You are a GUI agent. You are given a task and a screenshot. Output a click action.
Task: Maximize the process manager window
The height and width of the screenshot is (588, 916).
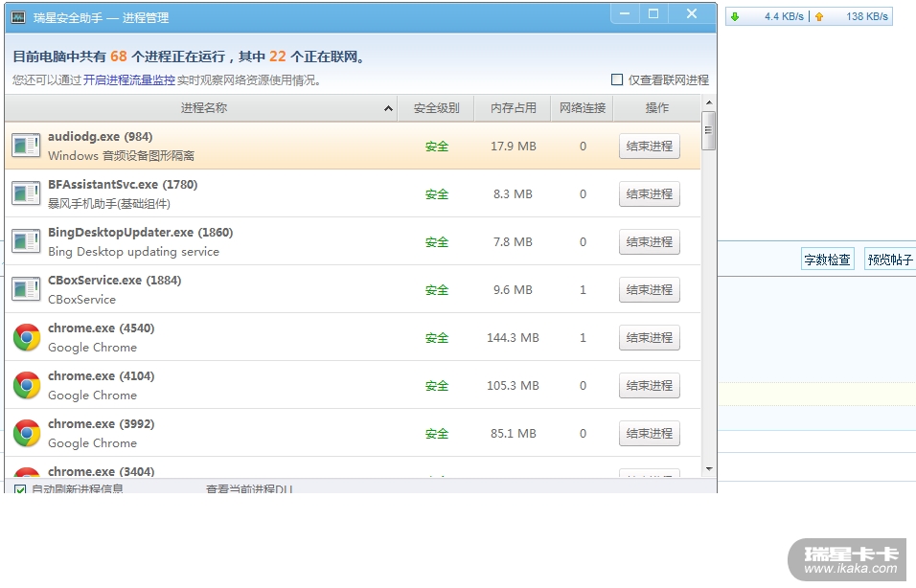[x=653, y=14]
